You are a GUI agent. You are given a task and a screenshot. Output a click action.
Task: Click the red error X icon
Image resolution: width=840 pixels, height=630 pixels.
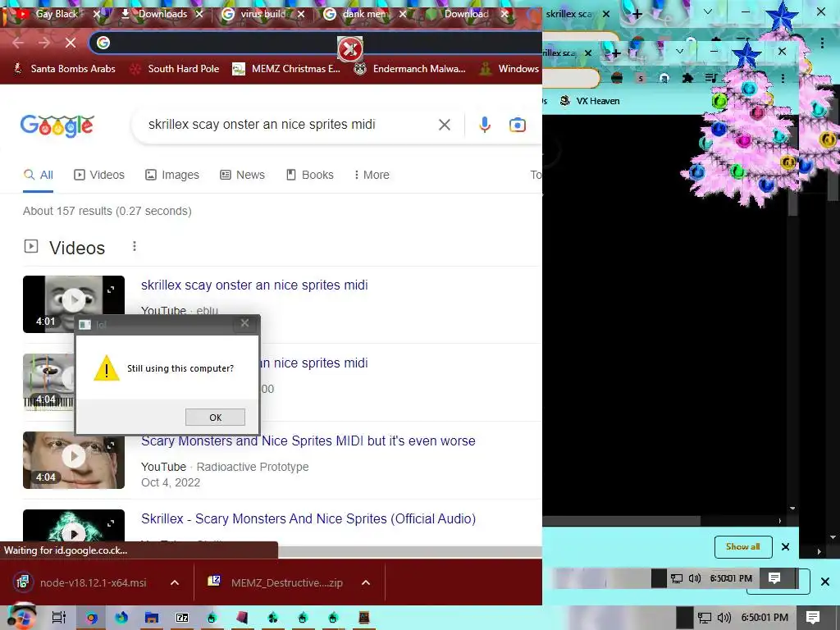tap(349, 50)
